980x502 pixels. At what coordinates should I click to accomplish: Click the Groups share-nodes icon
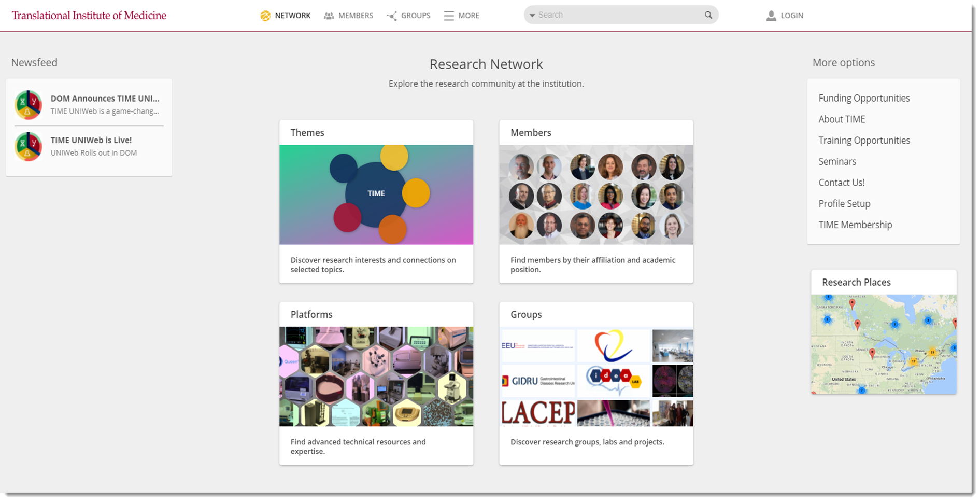pyautogui.click(x=392, y=16)
